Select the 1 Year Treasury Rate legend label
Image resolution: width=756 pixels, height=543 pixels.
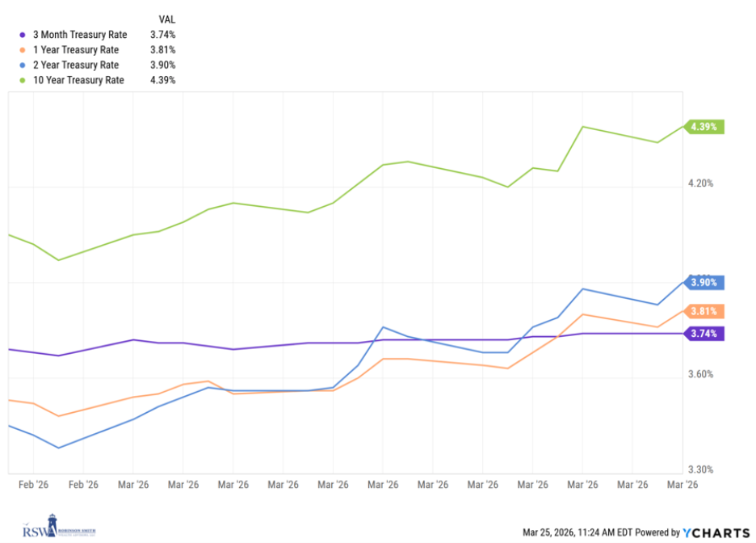(76, 50)
